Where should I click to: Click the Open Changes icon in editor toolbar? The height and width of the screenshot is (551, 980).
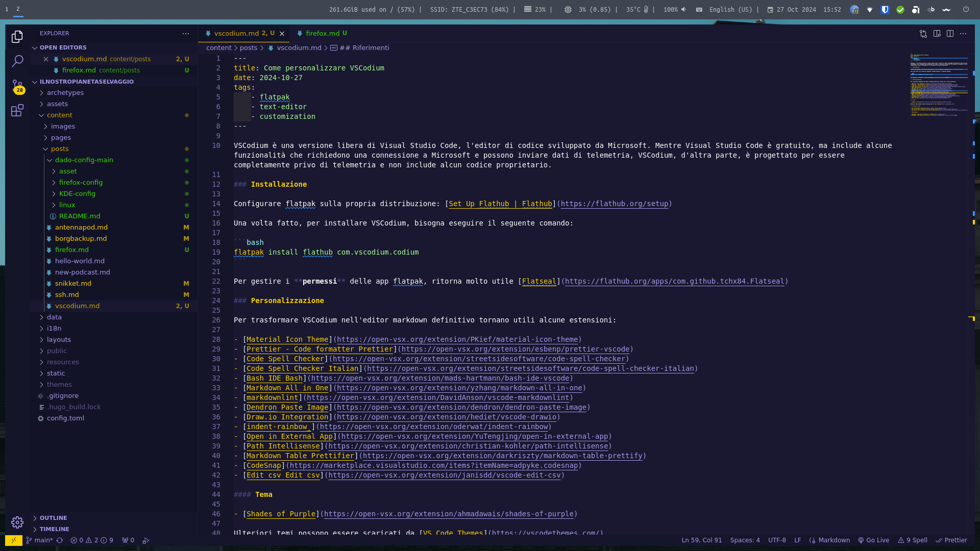pyautogui.click(x=923, y=34)
